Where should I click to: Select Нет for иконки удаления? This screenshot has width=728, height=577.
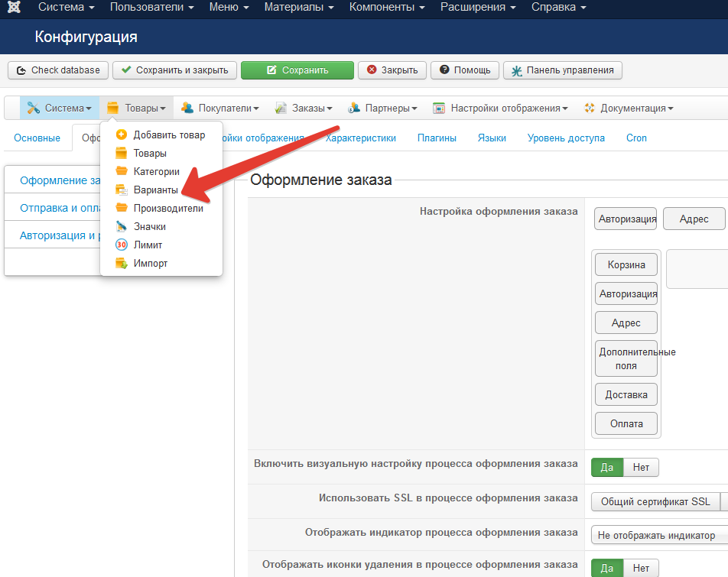(641, 568)
